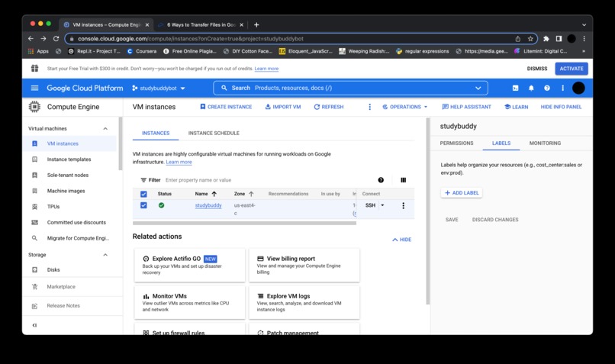Click the Products, resources, docs search box
The height and width of the screenshot is (364, 615).
point(351,88)
